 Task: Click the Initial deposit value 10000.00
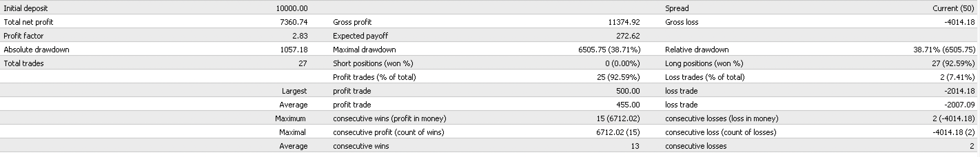292,8
